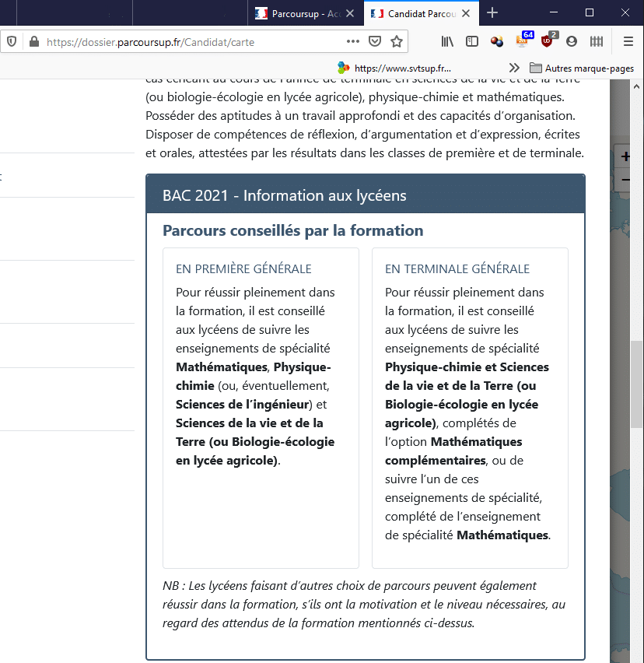Click the NB italic note paragraph
This screenshot has width=644, height=663.
click(x=364, y=604)
